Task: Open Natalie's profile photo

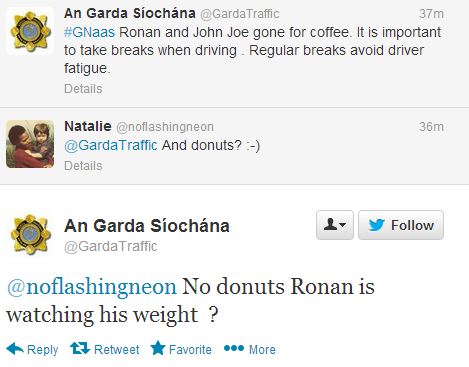Action: pyautogui.click(x=30, y=144)
